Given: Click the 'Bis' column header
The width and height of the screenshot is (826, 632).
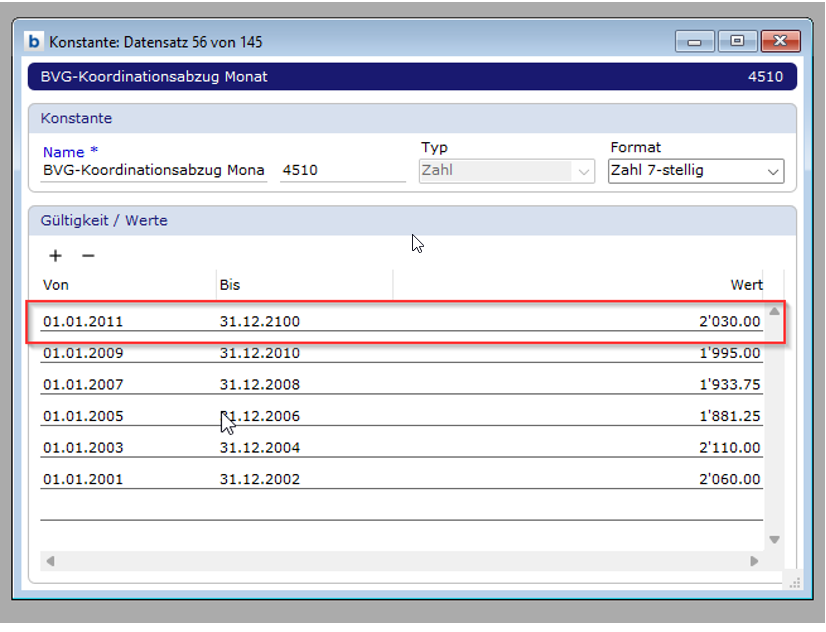Looking at the screenshot, I should click(230, 285).
